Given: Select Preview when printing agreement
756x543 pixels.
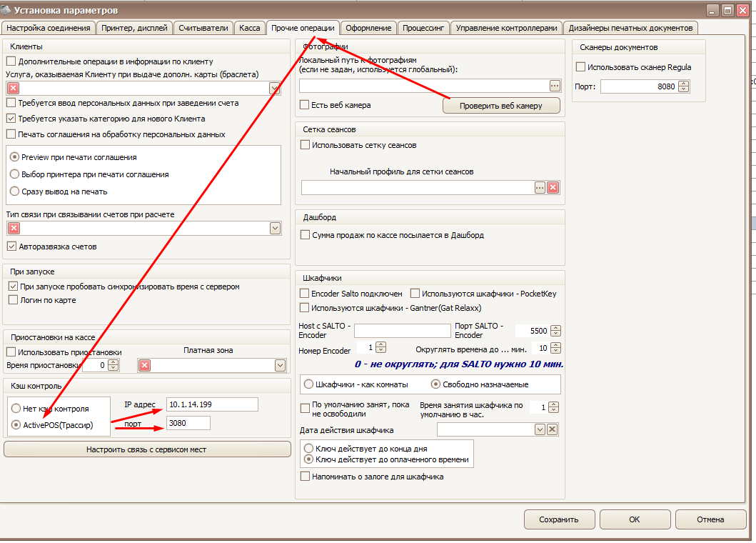Looking at the screenshot, I should coord(14,157).
